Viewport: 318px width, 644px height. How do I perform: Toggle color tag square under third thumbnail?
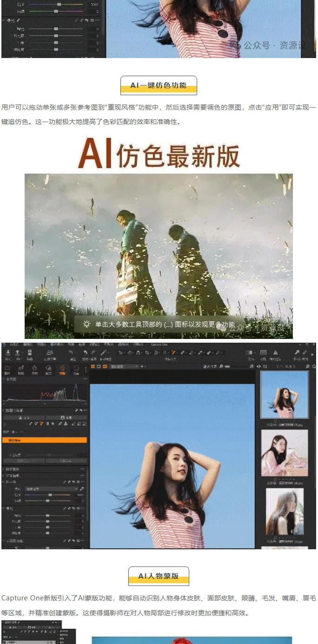point(276,537)
